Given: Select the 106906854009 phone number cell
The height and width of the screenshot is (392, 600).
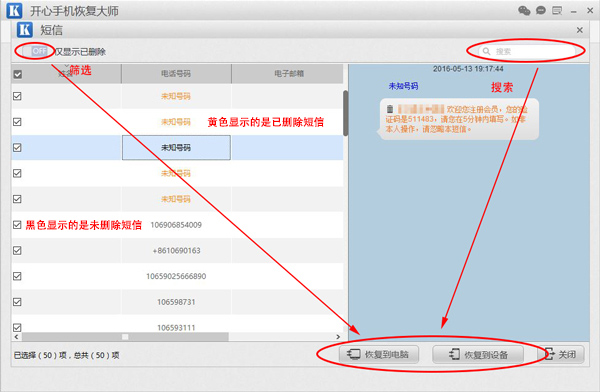Looking at the screenshot, I should (176, 225).
